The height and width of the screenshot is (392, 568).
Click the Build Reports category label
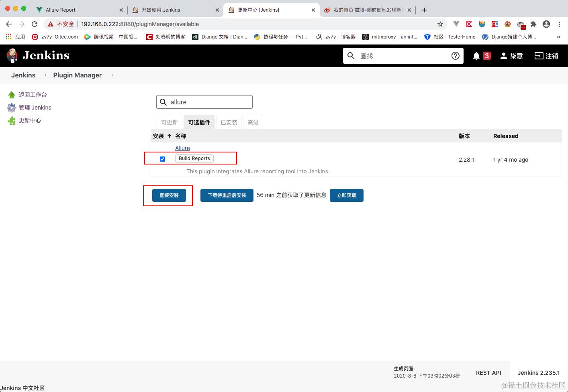coord(194,158)
